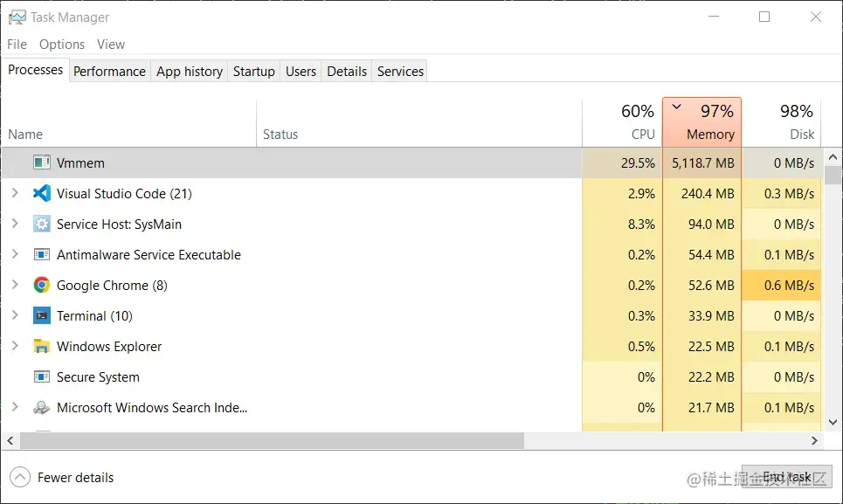Viewport: 843px width, 504px height.
Task: Click the Google Chrome icon
Action: 41,285
